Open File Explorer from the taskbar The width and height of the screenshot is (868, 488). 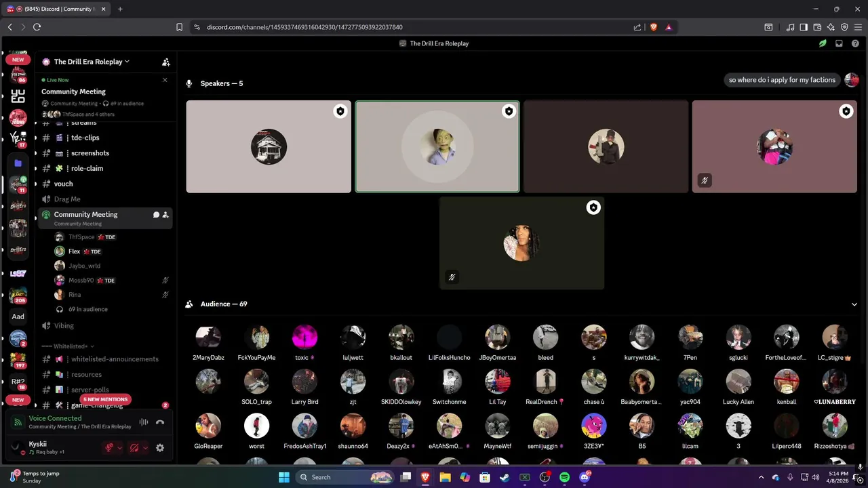[445, 477]
